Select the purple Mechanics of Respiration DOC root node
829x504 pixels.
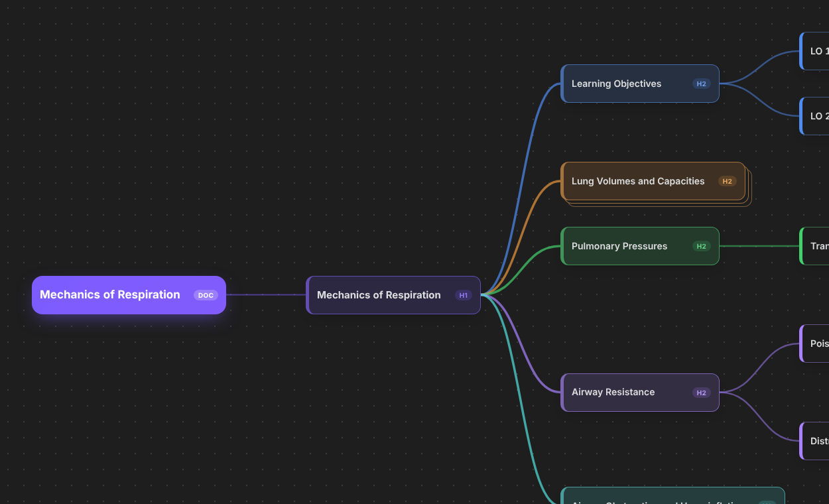129,295
